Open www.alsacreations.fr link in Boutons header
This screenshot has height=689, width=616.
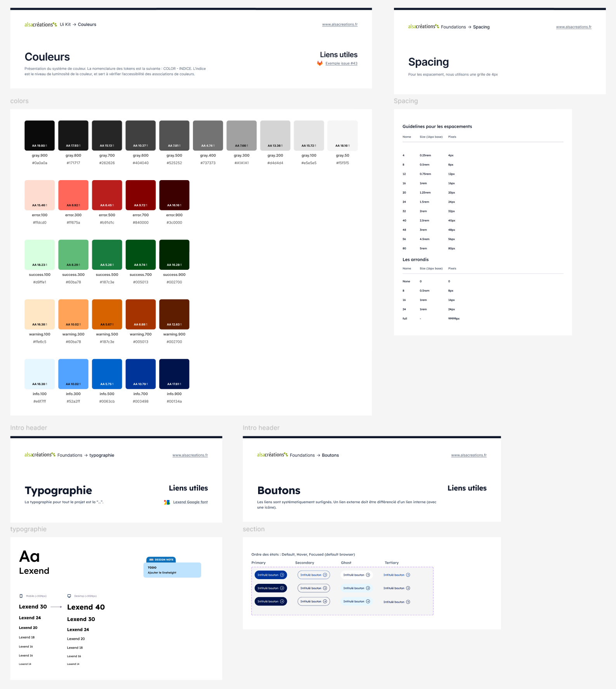469,455
